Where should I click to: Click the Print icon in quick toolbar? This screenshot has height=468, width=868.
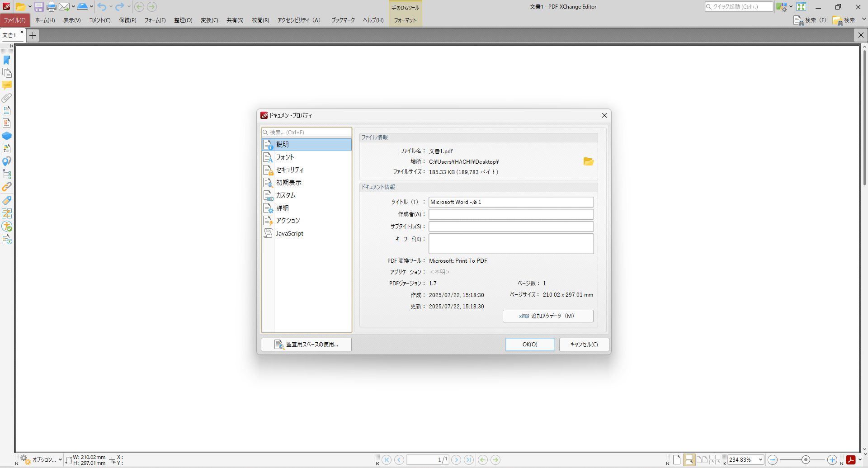(52, 7)
